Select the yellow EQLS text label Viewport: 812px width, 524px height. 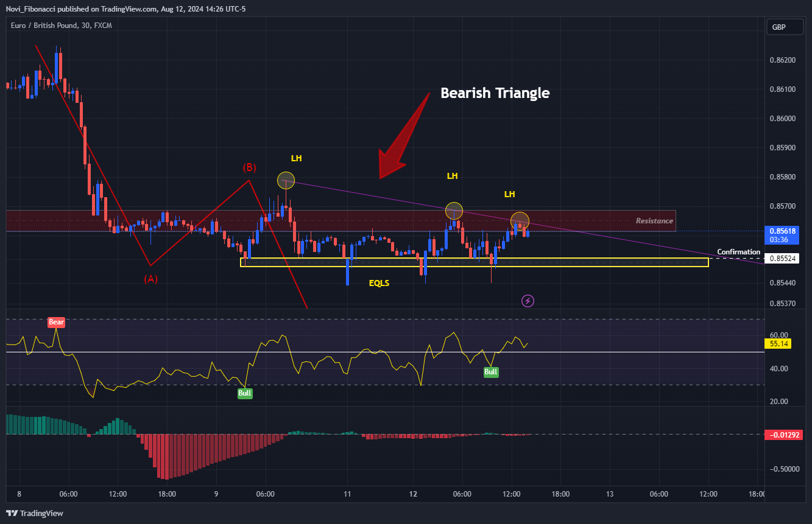click(379, 283)
